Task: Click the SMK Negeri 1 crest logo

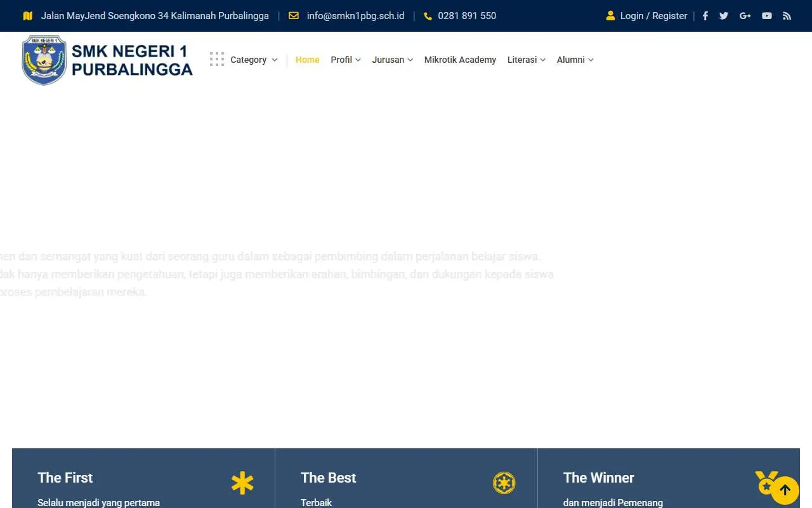Action: pyautogui.click(x=44, y=60)
